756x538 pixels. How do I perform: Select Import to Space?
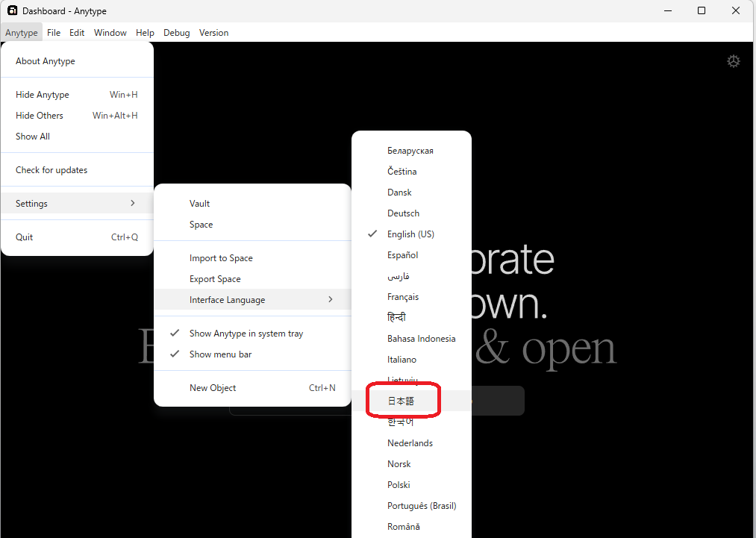(252, 258)
